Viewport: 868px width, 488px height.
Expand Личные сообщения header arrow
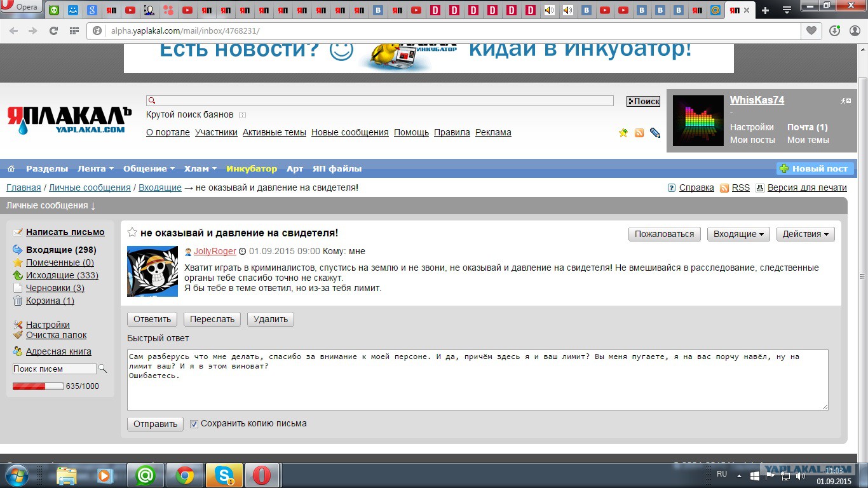click(93, 206)
